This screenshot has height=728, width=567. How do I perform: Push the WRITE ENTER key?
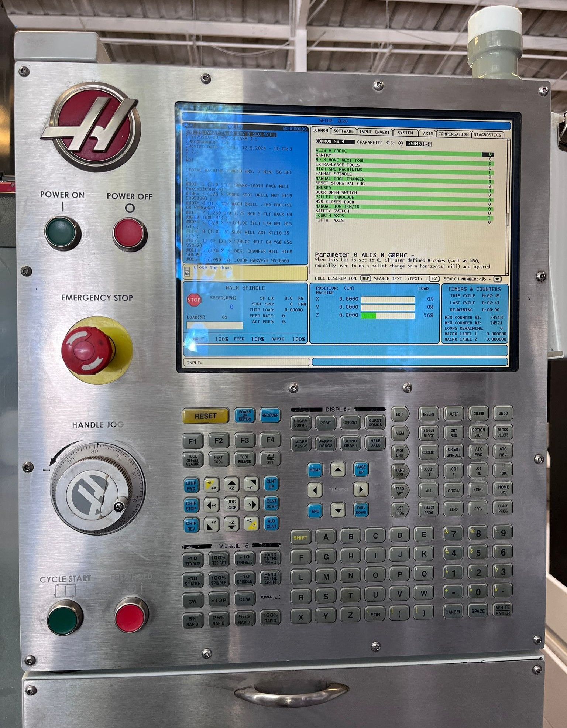click(x=503, y=610)
